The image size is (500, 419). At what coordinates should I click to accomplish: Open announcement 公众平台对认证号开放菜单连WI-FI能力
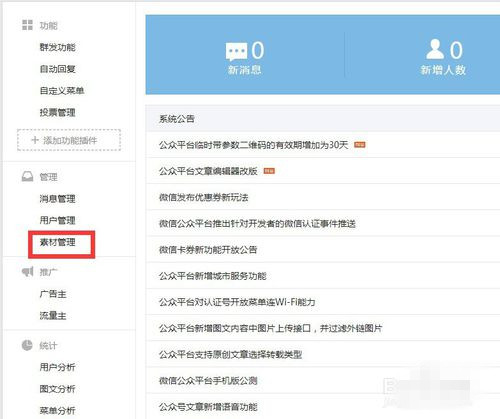tap(237, 302)
